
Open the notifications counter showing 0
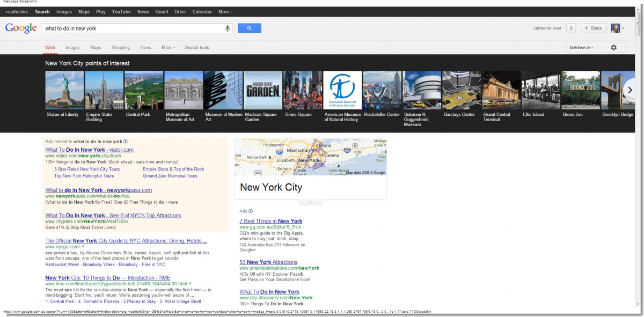(x=571, y=28)
